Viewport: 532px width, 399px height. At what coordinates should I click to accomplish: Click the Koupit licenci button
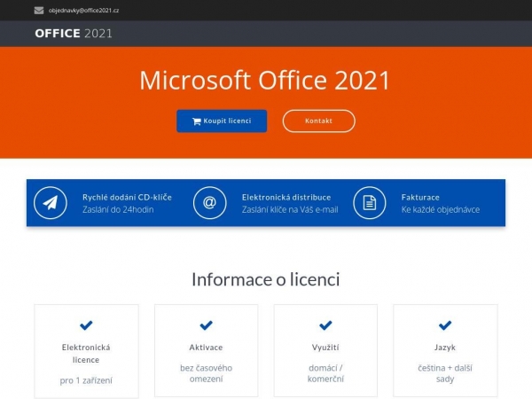pyautogui.click(x=222, y=121)
